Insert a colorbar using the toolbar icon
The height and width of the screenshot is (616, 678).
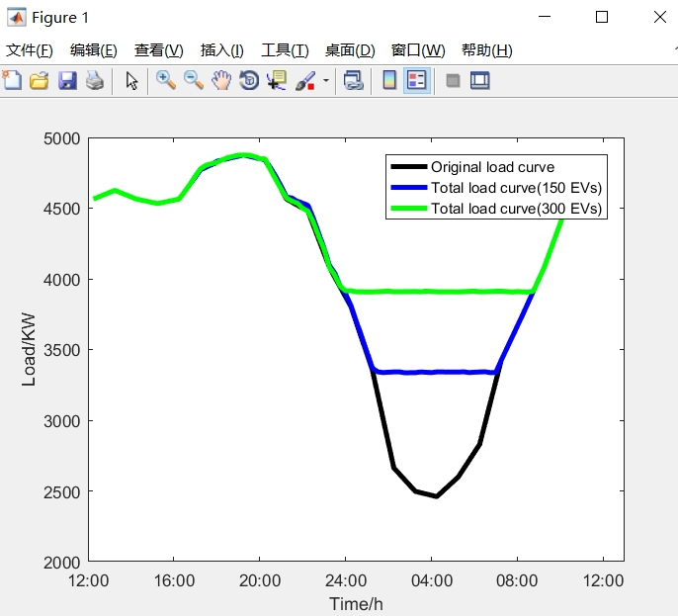tap(389, 80)
